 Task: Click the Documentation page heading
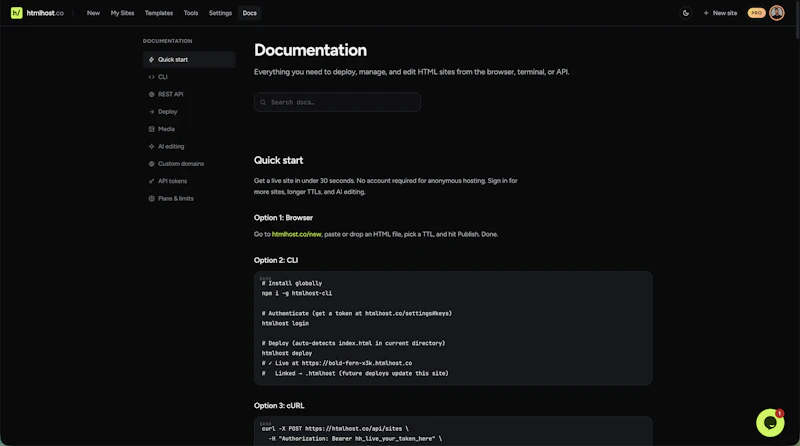[x=310, y=50]
